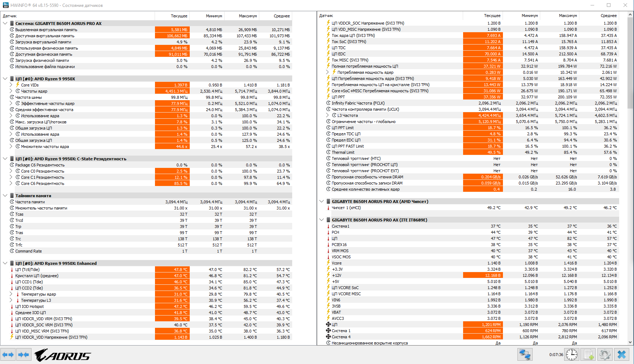Image resolution: width=634 pixels, height=364 pixels.
Task: Reset the timer with the clock icon
Action: [572, 355]
